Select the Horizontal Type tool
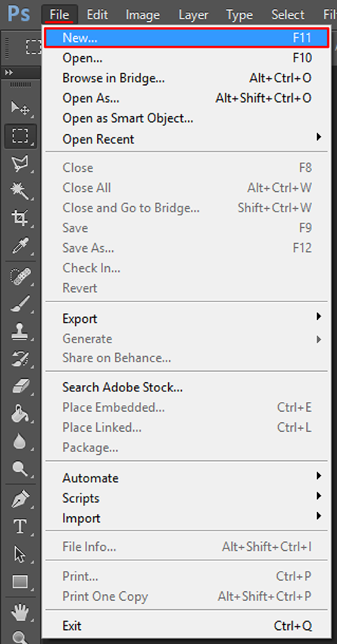Viewport: 337px width, 644px height. 20,527
